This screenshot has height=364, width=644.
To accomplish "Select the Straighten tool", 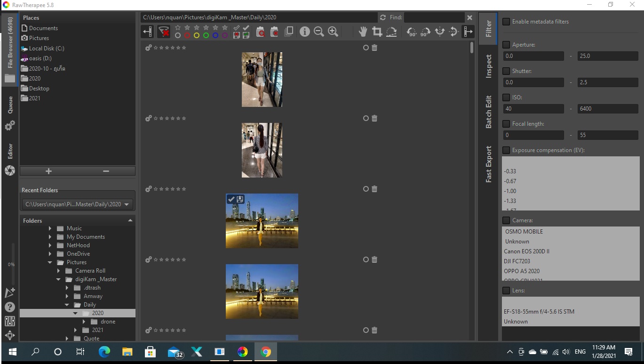I will pos(391,32).
